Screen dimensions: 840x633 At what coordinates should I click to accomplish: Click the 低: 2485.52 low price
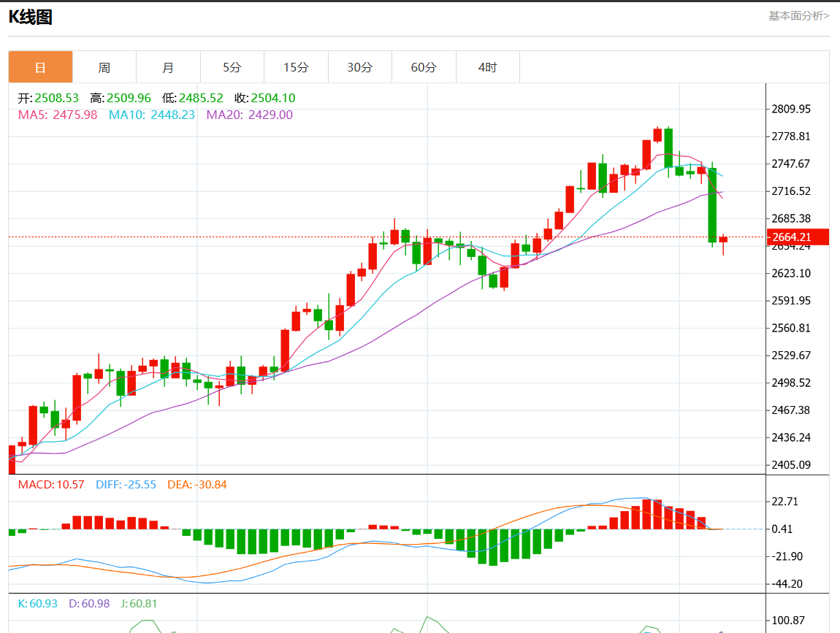point(192,98)
